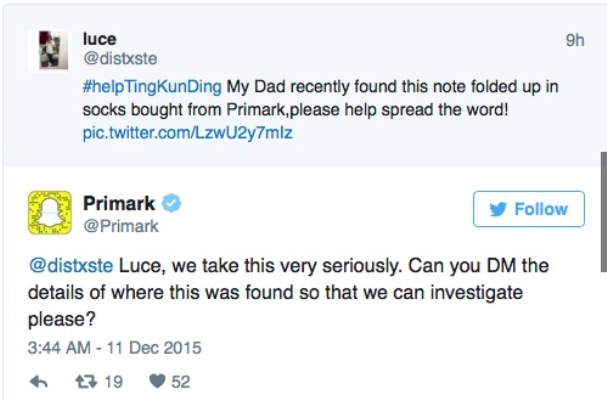The image size is (607, 400).
Task: Click the like count of 52
Action: [180, 381]
